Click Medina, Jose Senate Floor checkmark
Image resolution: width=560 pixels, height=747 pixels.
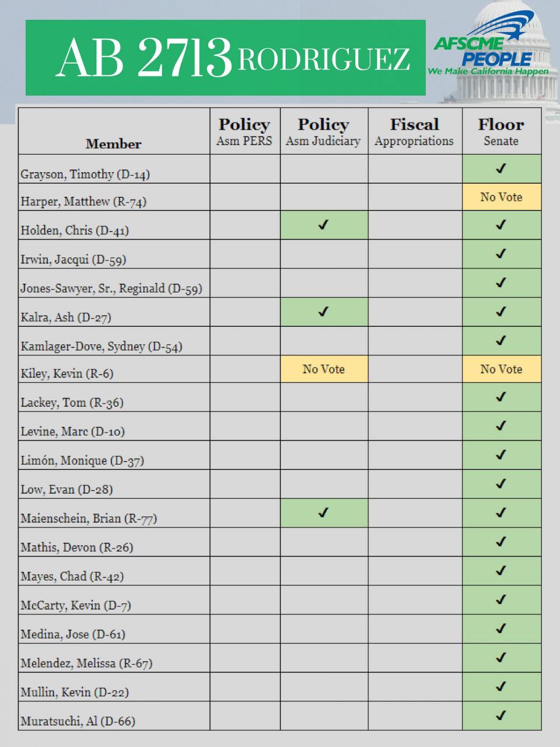click(x=501, y=629)
